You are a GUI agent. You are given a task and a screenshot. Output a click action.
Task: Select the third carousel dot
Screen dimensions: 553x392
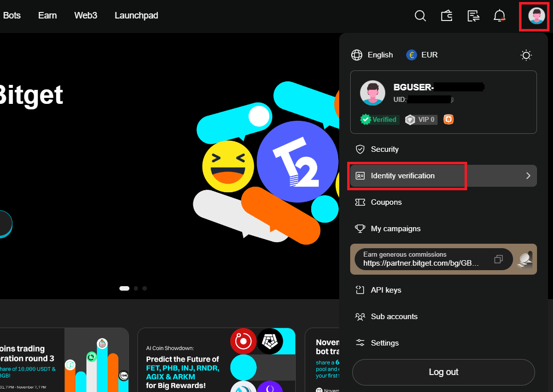(144, 288)
